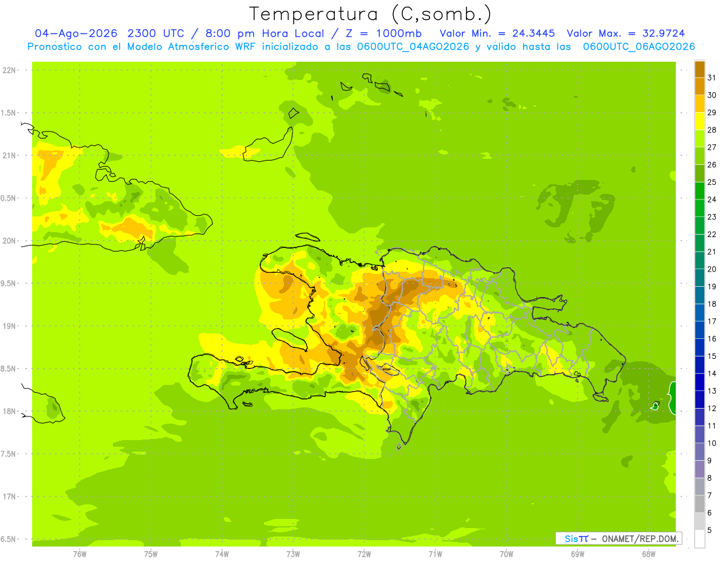
Task: Click the 70W longitude label
Action: click(506, 554)
